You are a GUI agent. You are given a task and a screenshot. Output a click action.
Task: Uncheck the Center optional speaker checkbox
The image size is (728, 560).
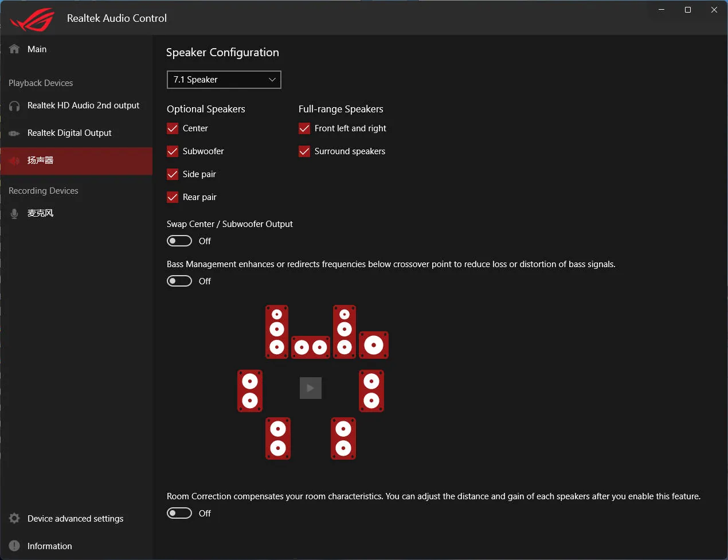(173, 128)
